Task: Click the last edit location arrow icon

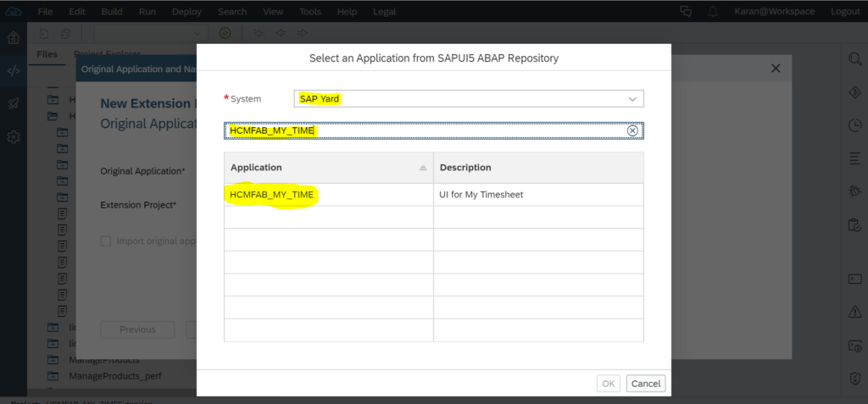Action: pyautogui.click(x=259, y=33)
